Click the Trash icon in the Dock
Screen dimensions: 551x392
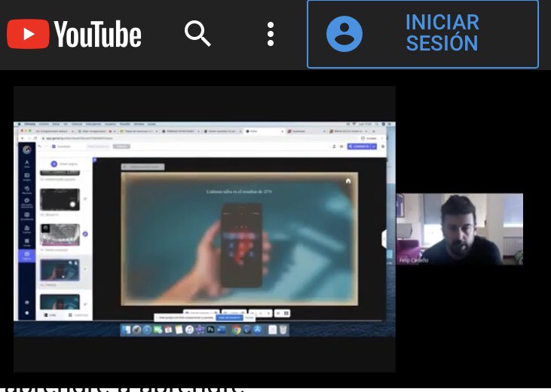[x=283, y=329]
